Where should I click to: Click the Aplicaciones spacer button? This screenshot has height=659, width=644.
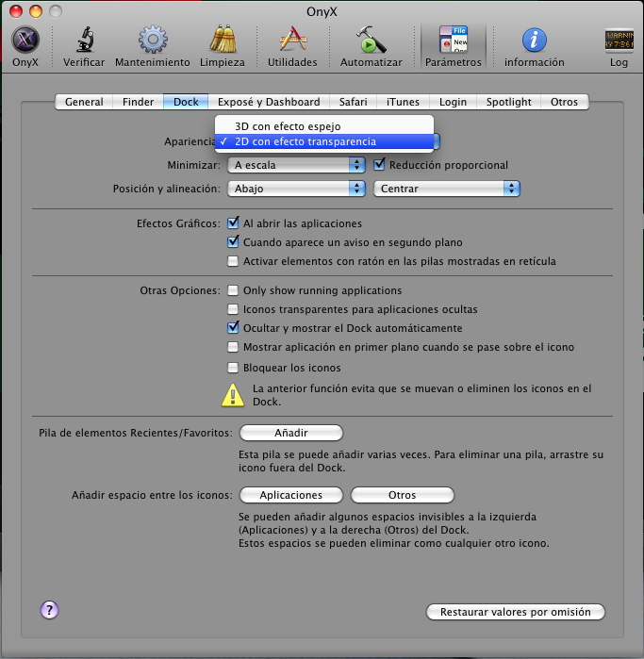pos(291,495)
